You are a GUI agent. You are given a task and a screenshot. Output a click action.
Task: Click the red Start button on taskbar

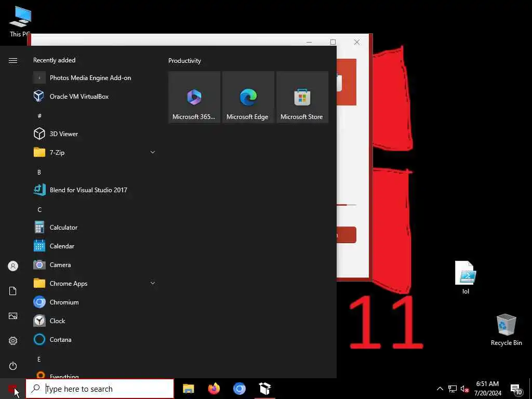pos(12,389)
